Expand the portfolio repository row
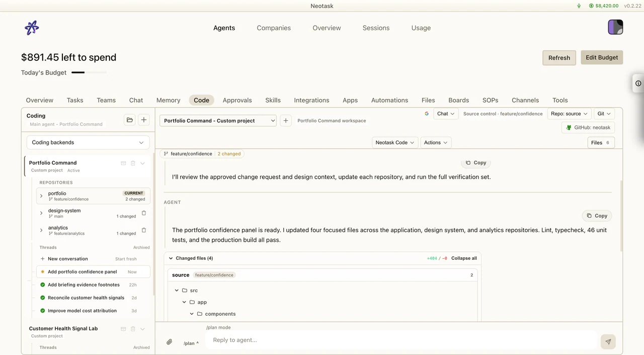This screenshot has width=644, height=355. pos(41,196)
